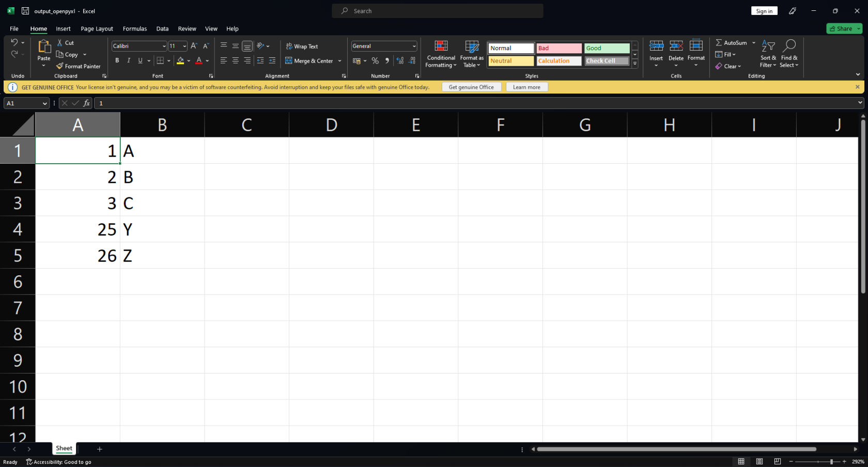This screenshot has height=467, width=868.
Task: Open the Data ribbon tab
Action: [x=162, y=28]
